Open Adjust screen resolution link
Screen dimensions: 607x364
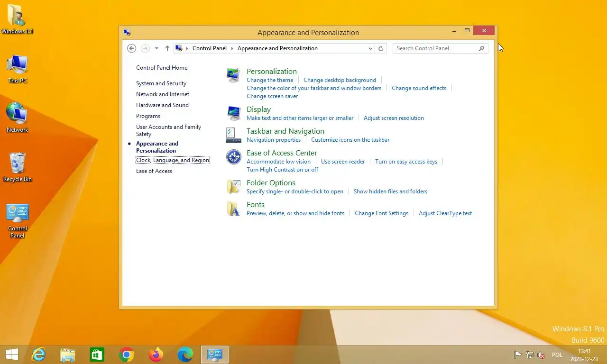pos(394,118)
